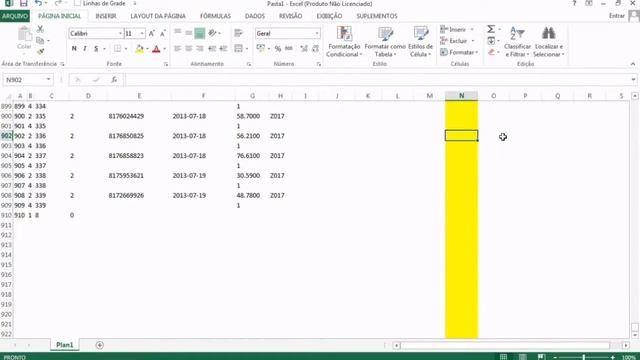This screenshot has height=360, width=640.
Task: Open Localizar e Selecionar menu
Action: (549, 41)
